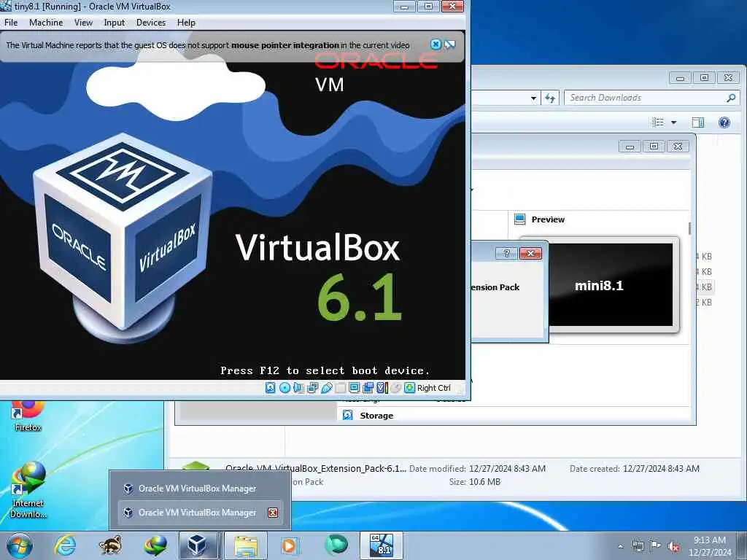
Task: Click the mouse integration indicator icon
Action: pos(396,388)
